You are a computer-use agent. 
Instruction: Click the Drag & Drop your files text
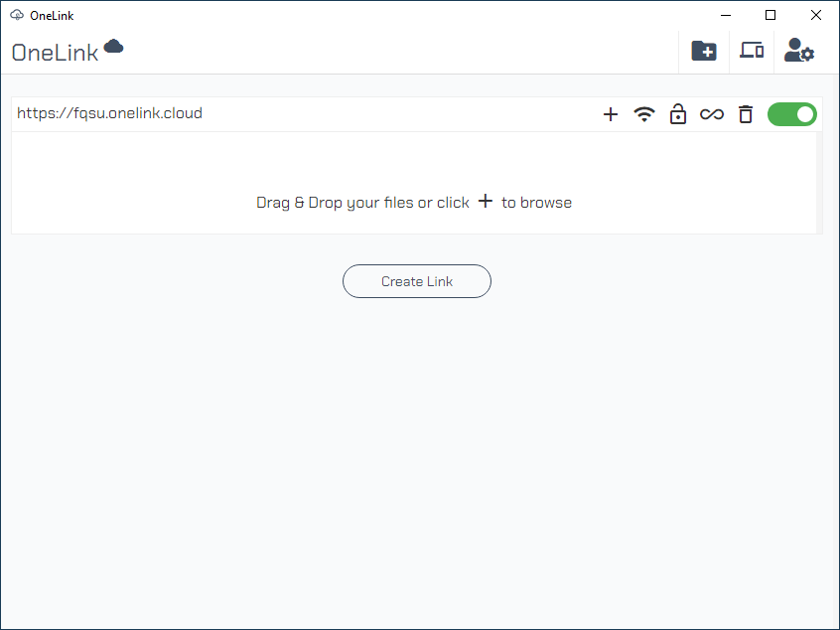click(362, 203)
